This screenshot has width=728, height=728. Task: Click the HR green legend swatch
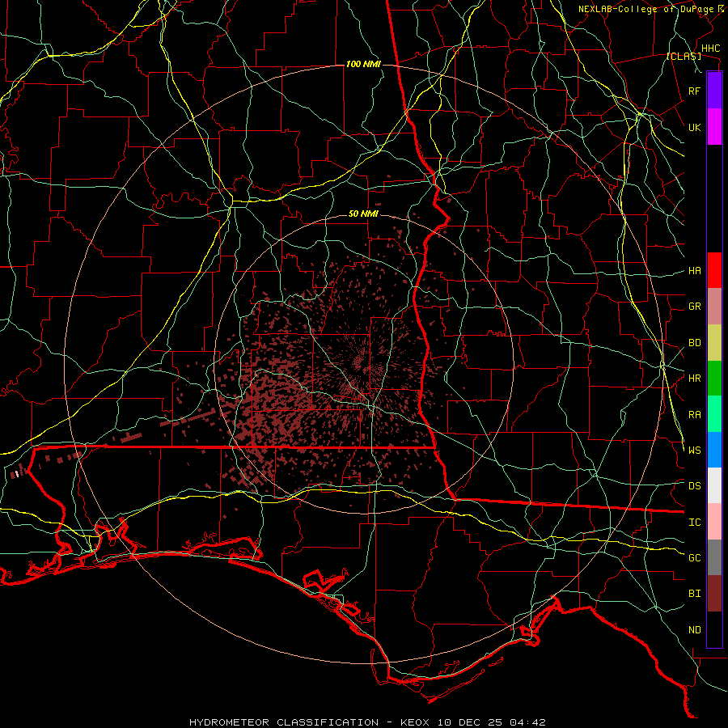(x=714, y=379)
